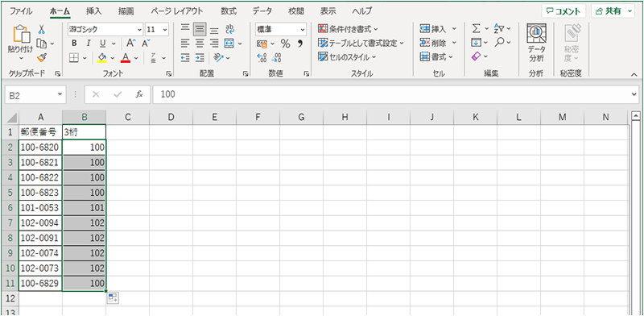
Task: Toggle Italic formatting
Action: click(x=88, y=44)
